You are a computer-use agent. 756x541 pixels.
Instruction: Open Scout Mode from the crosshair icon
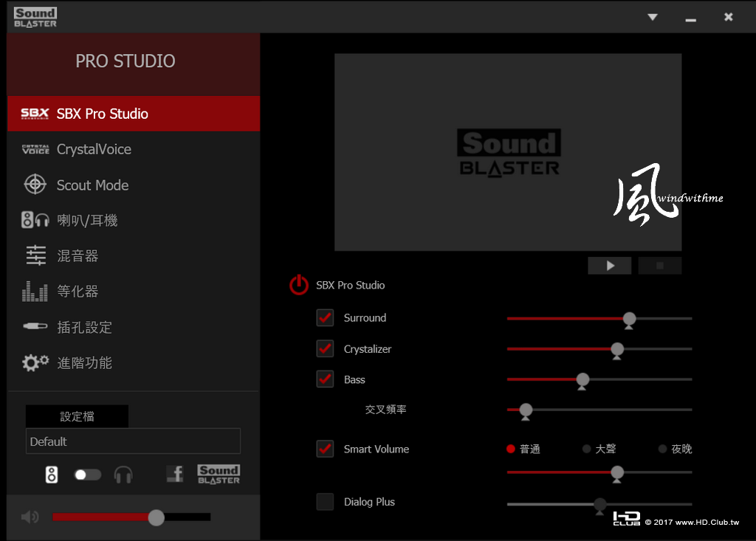point(35,185)
